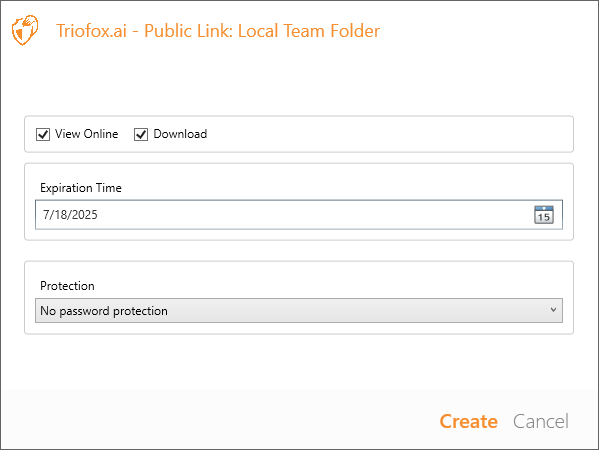Open the Protection dropdown list
This screenshot has width=599, height=450.
click(x=299, y=311)
